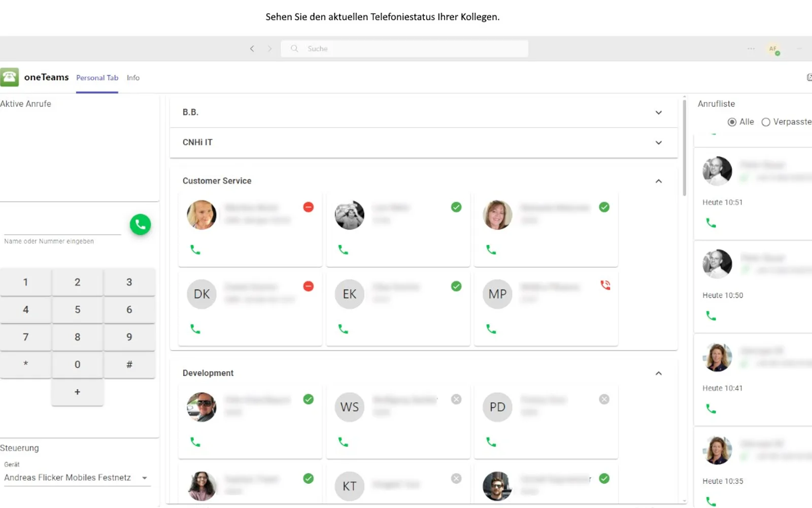The width and height of the screenshot is (812, 508).
Task: Call the DK contact via phone icon
Action: coord(195,329)
